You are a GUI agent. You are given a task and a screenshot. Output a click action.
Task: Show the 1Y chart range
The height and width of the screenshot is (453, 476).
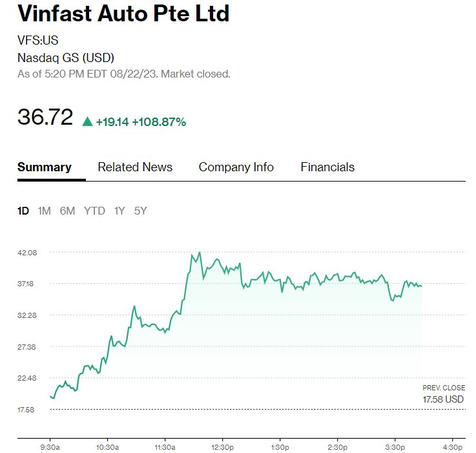tap(119, 211)
